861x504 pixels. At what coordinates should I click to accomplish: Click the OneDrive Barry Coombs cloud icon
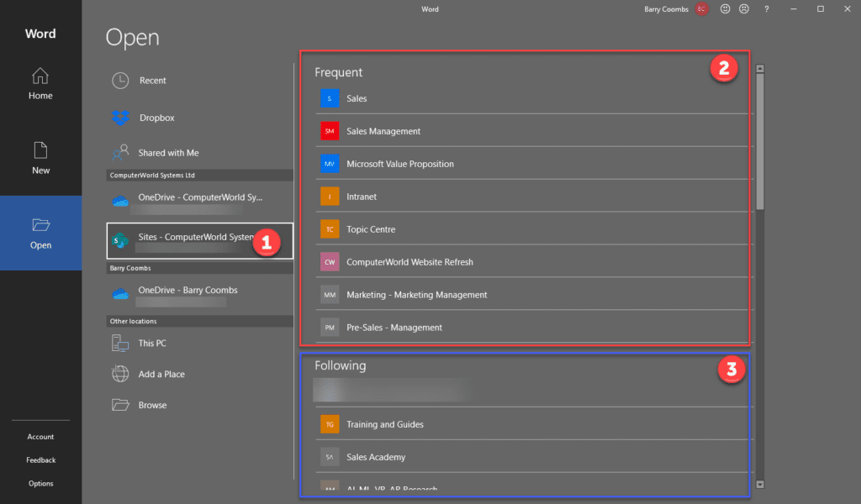coord(120,294)
